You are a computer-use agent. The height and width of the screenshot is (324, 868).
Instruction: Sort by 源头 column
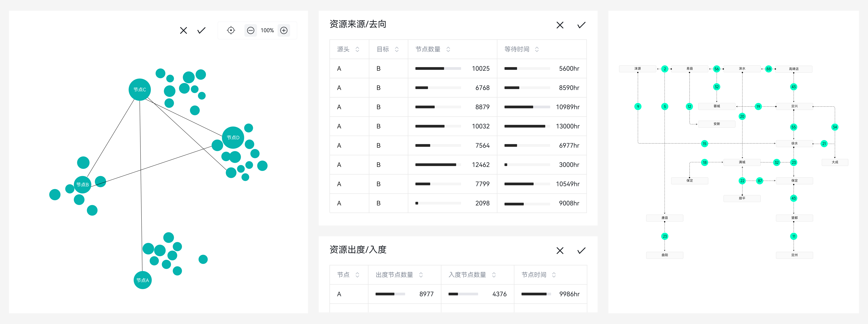357,49
